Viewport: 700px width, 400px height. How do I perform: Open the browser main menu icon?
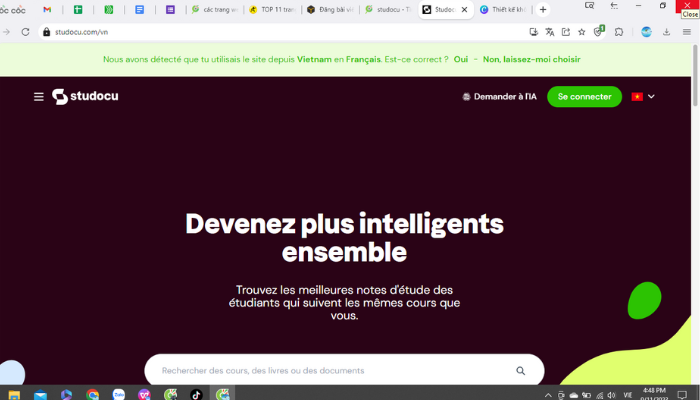coord(687,32)
